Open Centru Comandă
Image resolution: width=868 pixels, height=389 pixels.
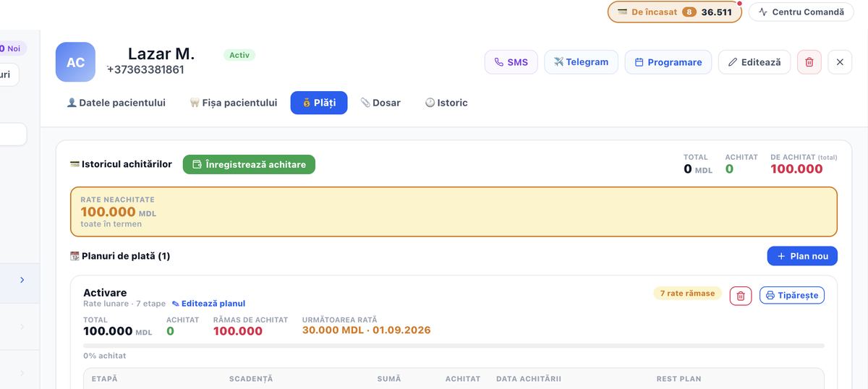(801, 12)
